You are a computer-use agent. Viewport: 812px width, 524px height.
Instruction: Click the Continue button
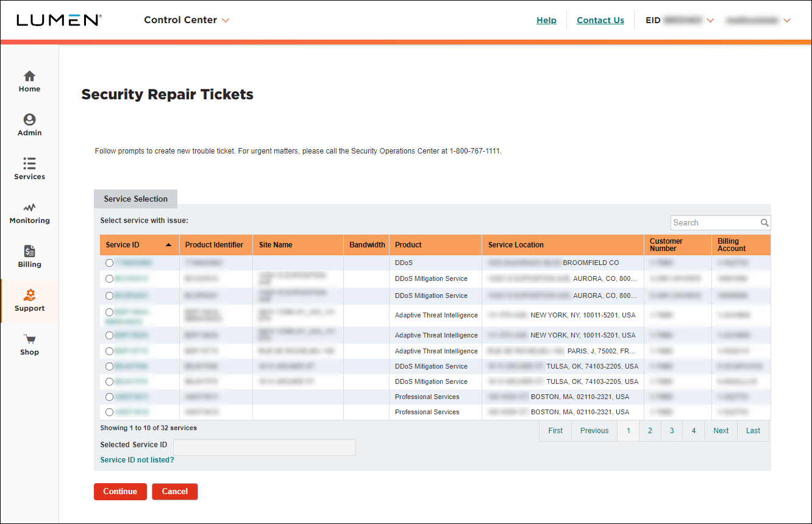tap(120, 492)
